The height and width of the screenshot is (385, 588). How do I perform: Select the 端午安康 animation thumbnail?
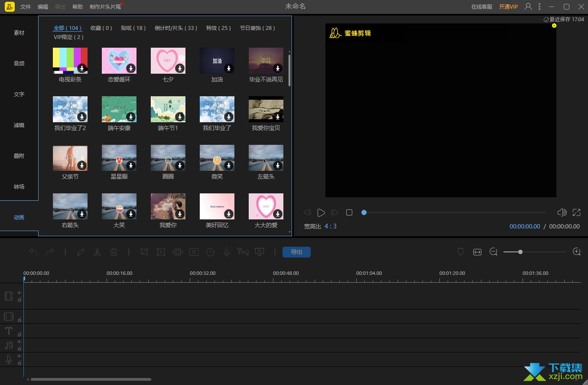point(119,109)
